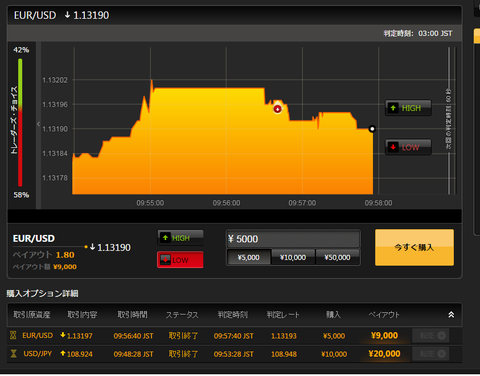
Task: Click the ステータス column header
Action: [182, 315]
